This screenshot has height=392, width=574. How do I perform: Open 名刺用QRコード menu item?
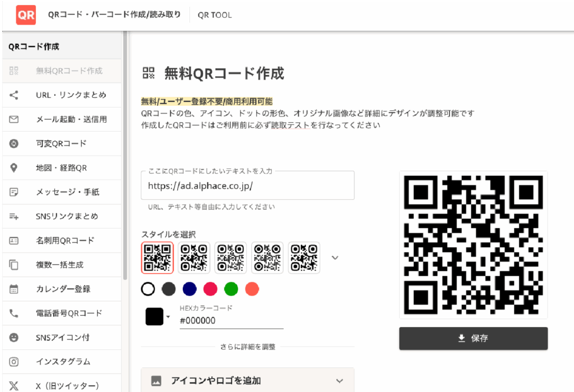point(65,241)
